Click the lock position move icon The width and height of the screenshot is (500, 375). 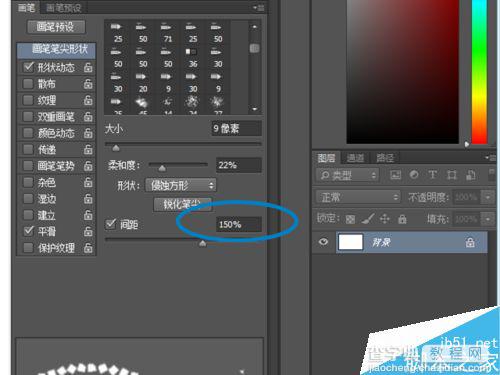(385, 219)
